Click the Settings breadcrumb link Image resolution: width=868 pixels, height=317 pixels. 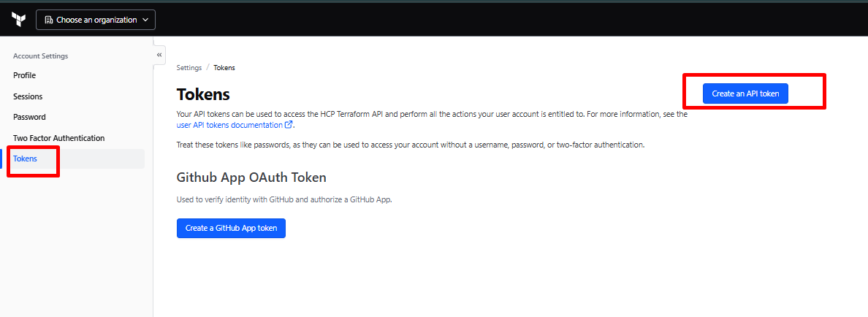point(189,68)
